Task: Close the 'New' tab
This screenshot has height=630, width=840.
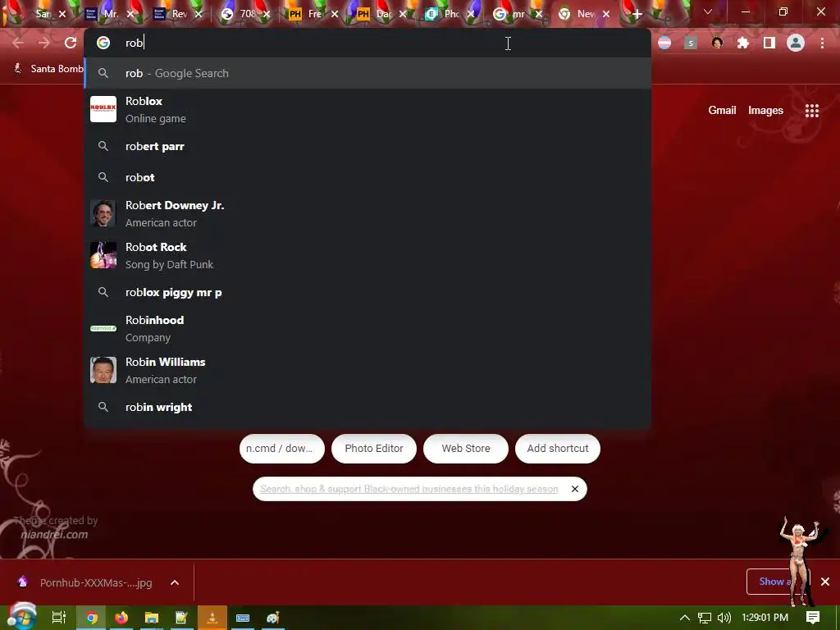Action: [x=606, y=15]
